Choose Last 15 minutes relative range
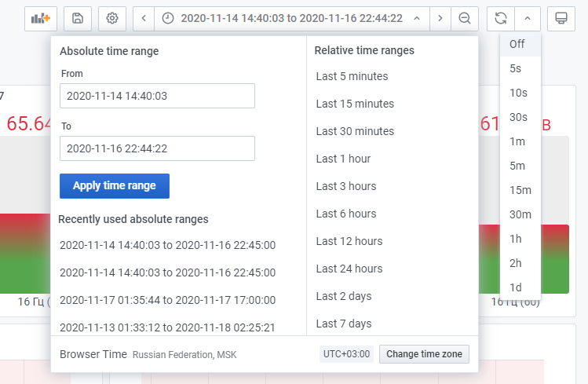 tap(355, 104)
